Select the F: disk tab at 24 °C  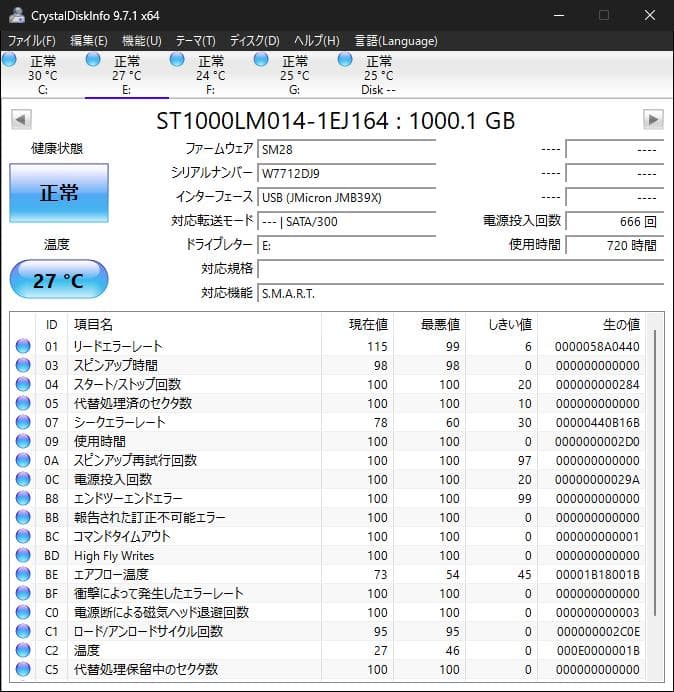click(x=211, y=75)
